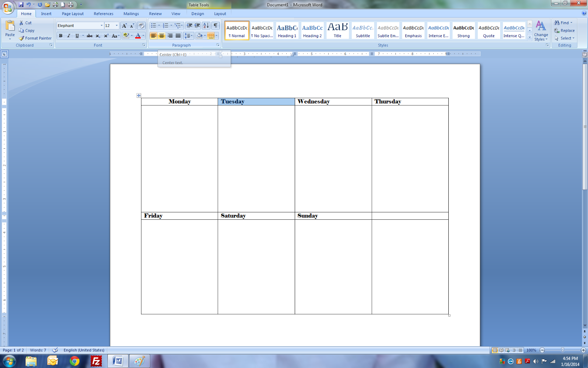Apply the text highlight color
Viewport: 588px width, 368px height.
[x=126, y=36]
